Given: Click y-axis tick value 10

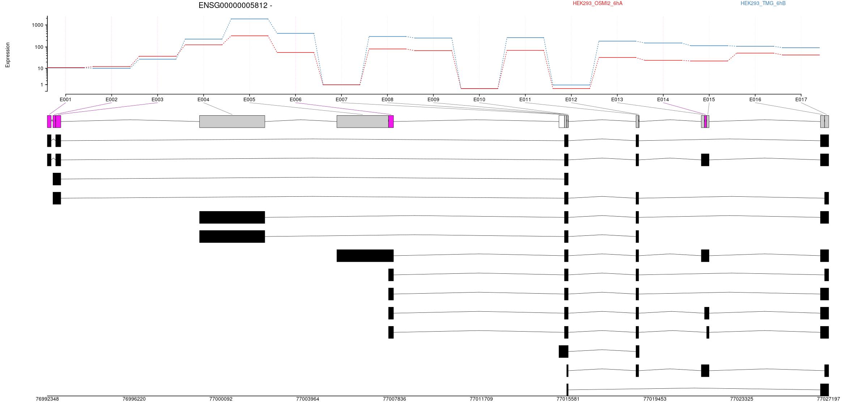Looking at the screenshot, I should tap(41, 68).
